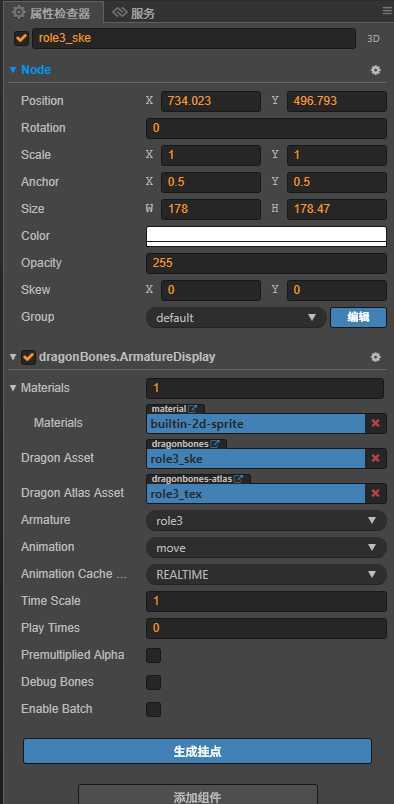Open the Animation move dropdown
Screen dimensions: 394x804
click(x=266, y=548)
